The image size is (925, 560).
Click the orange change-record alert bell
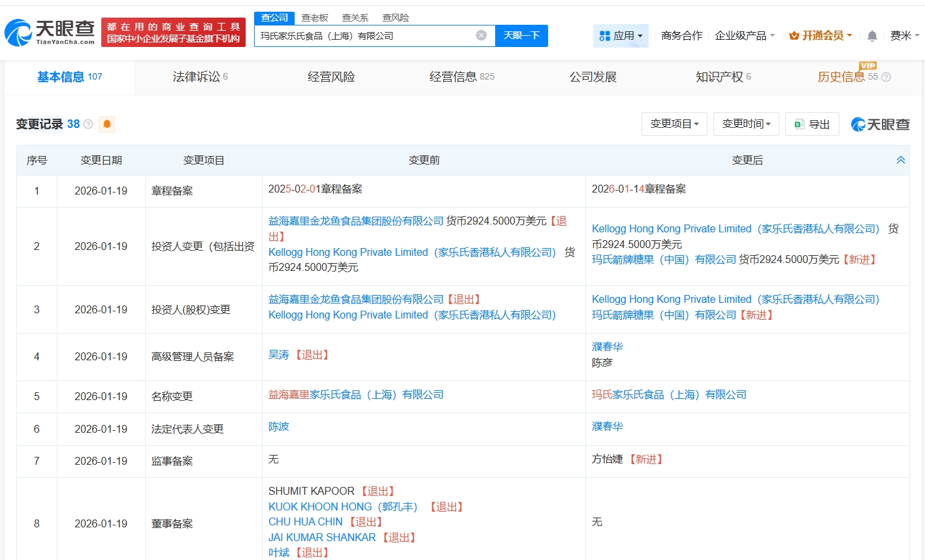[x=106, y=124]
